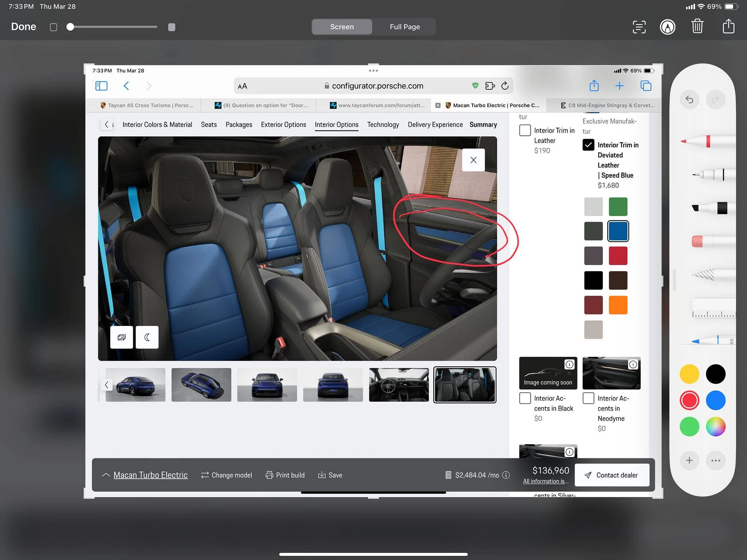
Task: Select the Screen capture tab
Action: tap(342, 27)
